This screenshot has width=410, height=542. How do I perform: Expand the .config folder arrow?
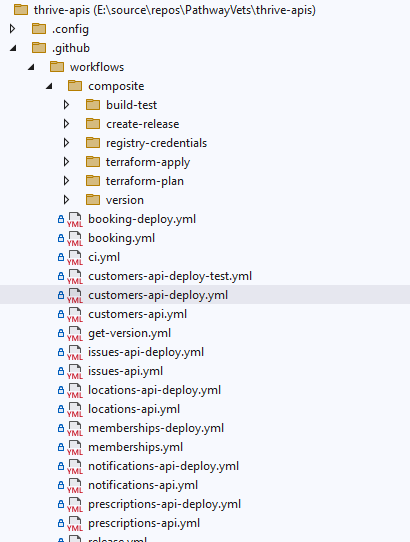coord(12,29)
